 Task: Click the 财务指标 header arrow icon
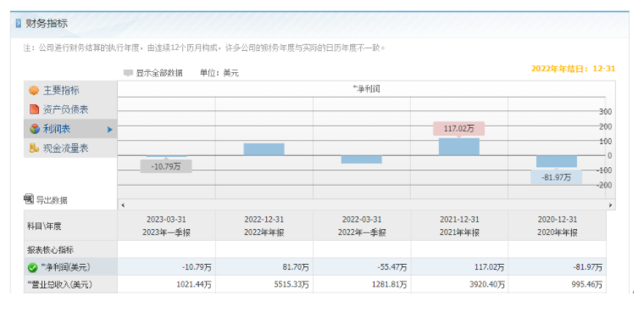point(18,24)
